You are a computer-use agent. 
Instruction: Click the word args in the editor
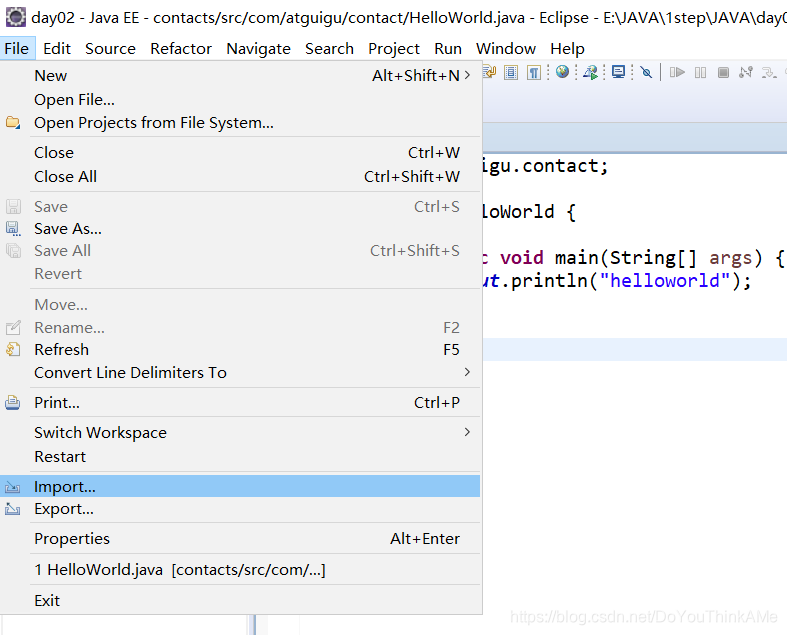pyautogui.click(x=730, y=258)
